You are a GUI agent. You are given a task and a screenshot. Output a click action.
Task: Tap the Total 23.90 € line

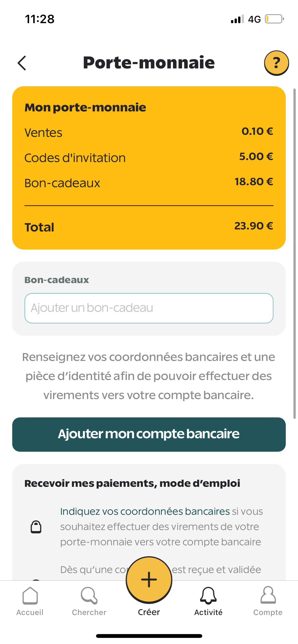coord(149,227)
